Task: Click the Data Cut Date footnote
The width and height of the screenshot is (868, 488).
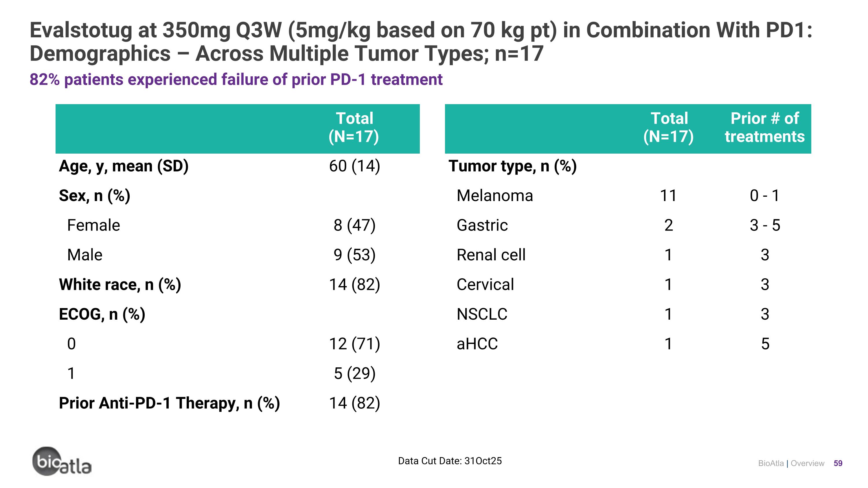Action: (450, 461)
